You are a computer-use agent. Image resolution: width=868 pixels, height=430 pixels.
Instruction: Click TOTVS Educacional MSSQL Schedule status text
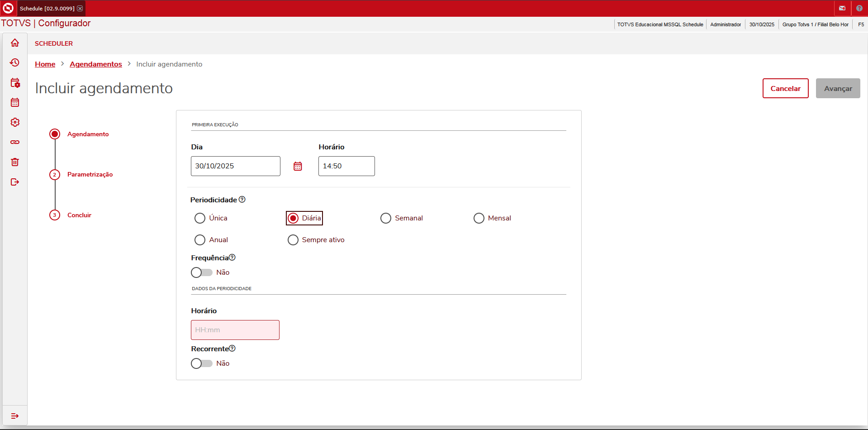[660, 24]
